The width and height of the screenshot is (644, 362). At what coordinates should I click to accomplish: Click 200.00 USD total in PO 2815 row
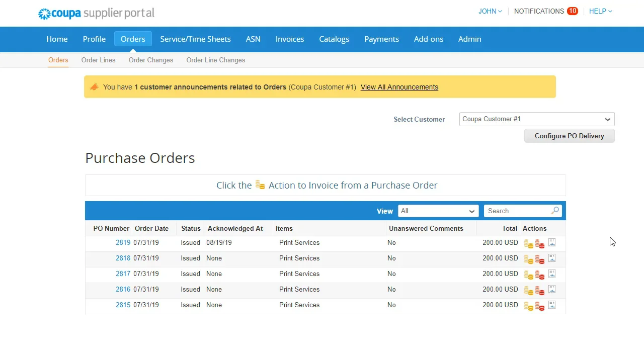pos(500,305)
